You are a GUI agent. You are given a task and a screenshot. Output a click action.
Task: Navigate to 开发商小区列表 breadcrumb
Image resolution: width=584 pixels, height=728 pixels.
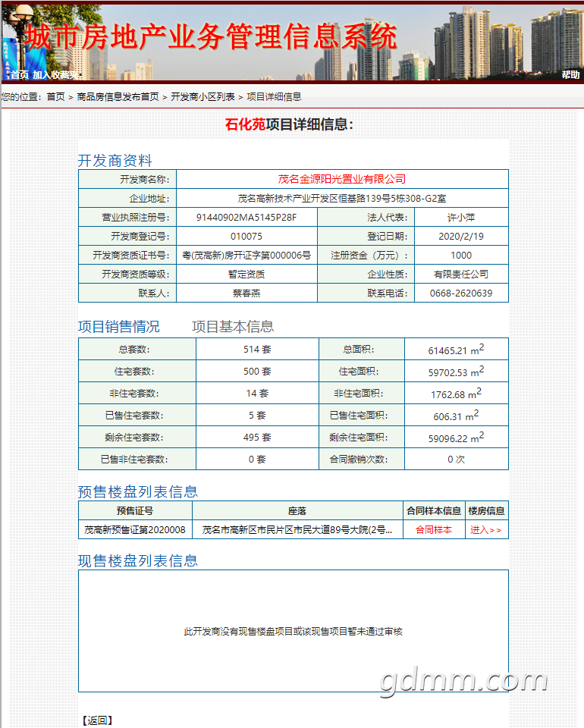(x=203, y=96)
